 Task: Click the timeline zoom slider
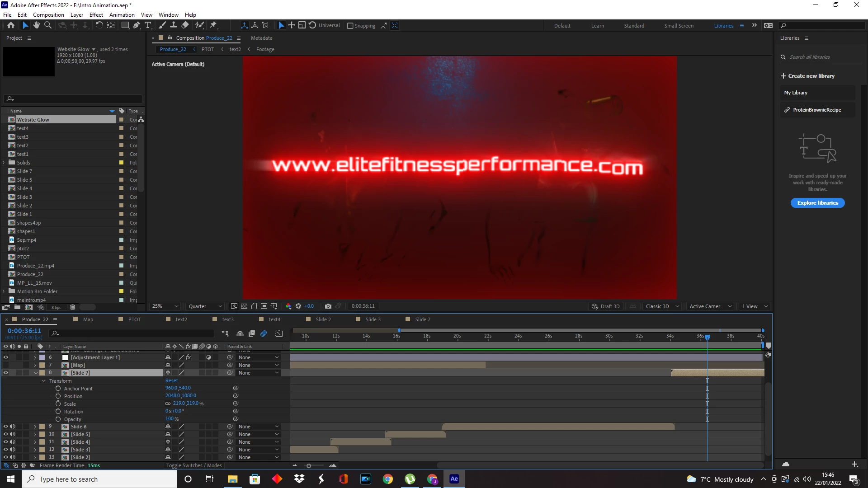309,465
